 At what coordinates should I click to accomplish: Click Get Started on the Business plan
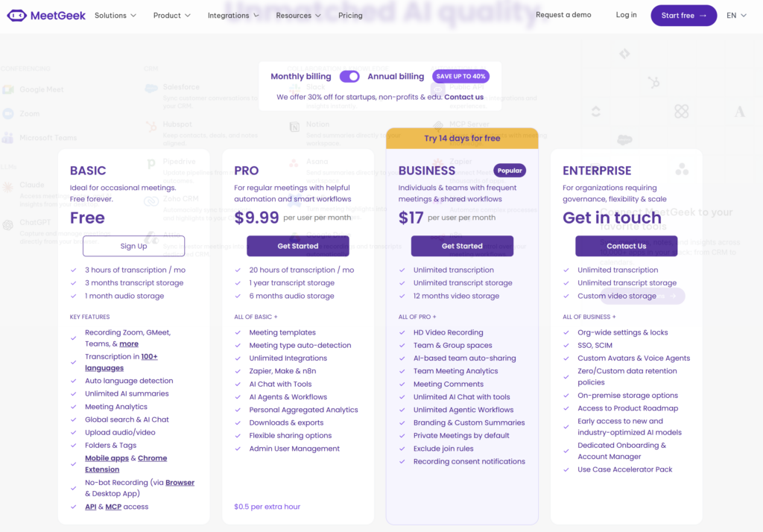pos(462,246)
